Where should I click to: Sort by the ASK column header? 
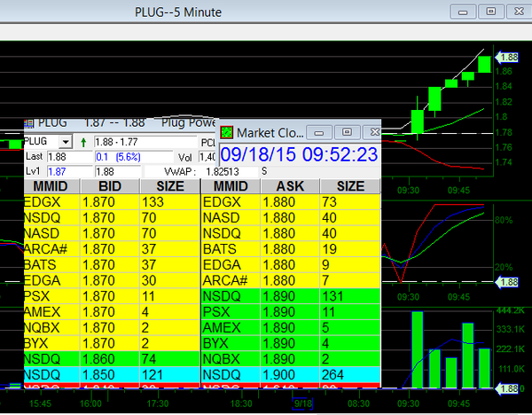point(290,186)
